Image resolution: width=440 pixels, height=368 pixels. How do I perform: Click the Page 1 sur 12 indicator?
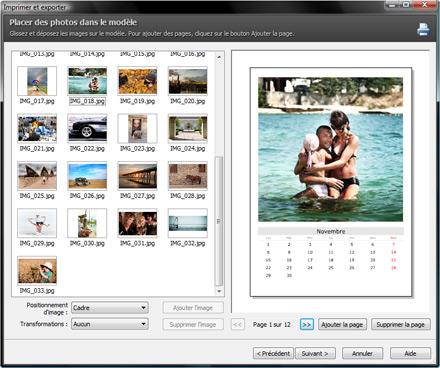coord(272,324)
